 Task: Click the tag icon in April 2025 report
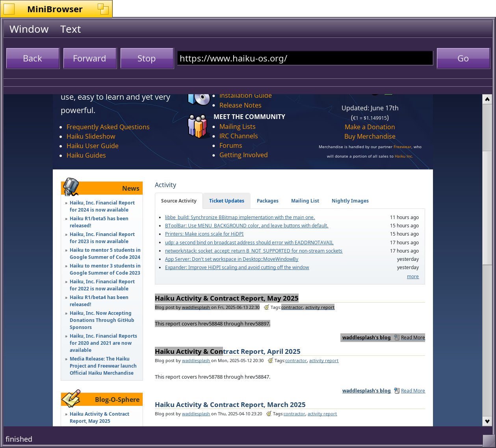click(x=270, y=361)
